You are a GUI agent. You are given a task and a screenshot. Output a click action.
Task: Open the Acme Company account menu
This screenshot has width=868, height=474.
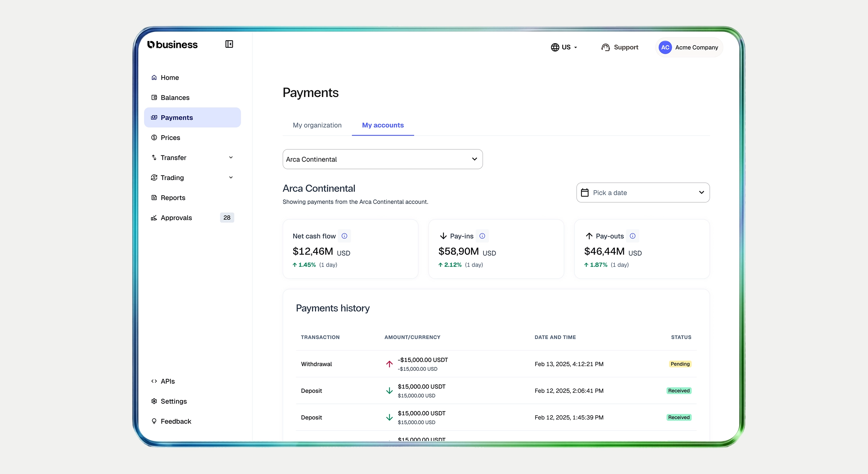coord(689,47)
